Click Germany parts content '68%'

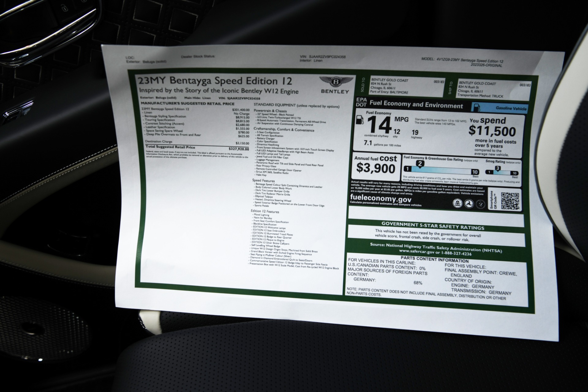(x=418, y=283)
